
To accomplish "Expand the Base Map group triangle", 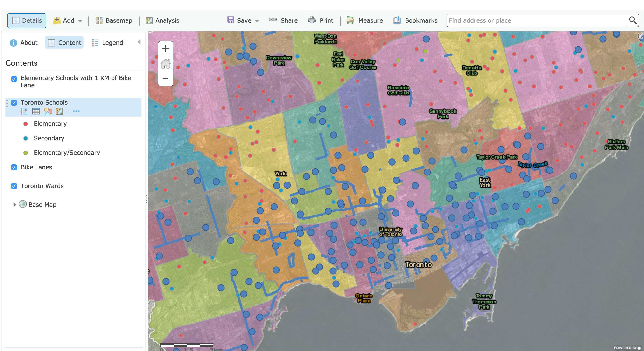I will click(14, 205).
